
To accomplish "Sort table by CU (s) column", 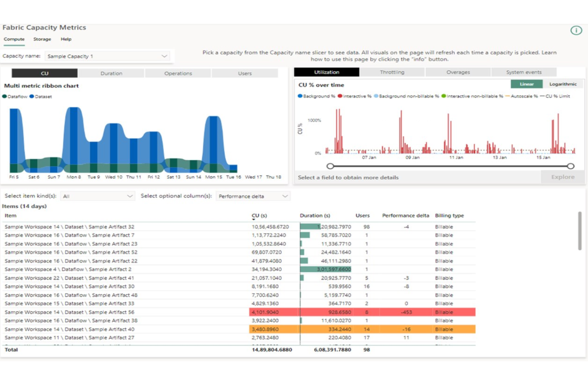I will 259,216.
